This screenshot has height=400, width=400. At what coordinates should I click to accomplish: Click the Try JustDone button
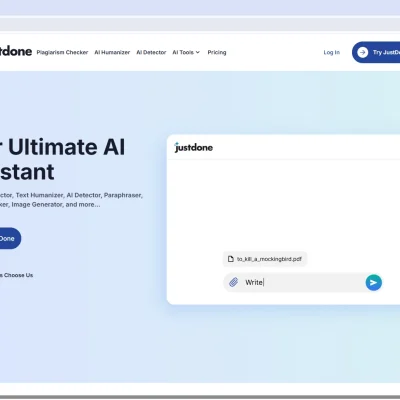click(x=376, y=52)
